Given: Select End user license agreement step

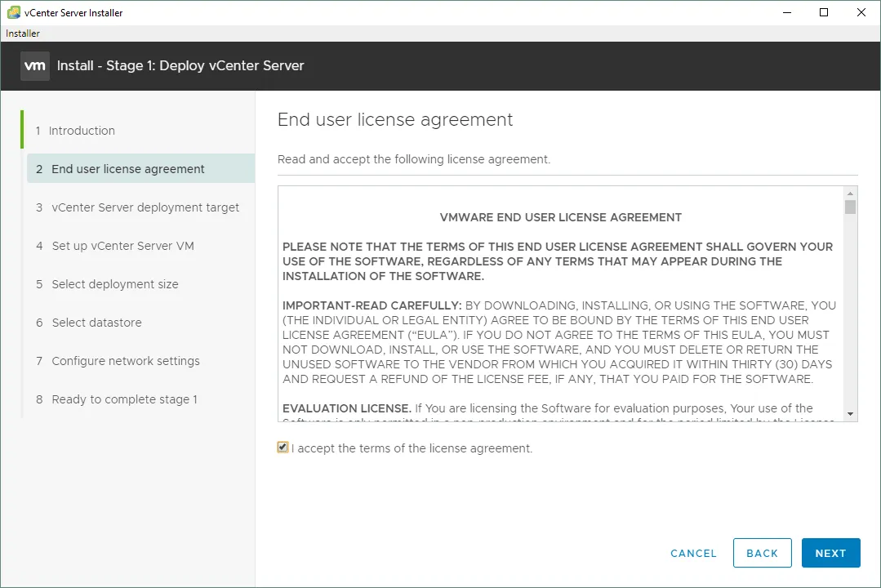Looking at the screenshot, I should [x=128, y=169].
